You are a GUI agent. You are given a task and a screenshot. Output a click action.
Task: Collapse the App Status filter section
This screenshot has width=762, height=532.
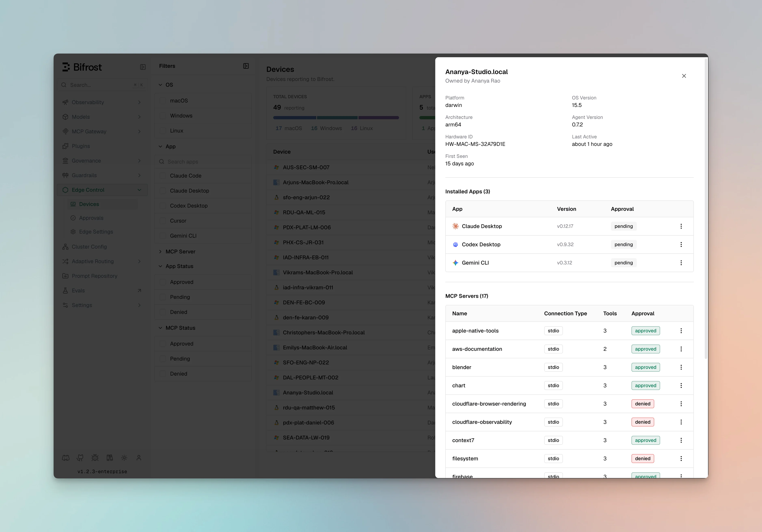(x=160, y=266)
